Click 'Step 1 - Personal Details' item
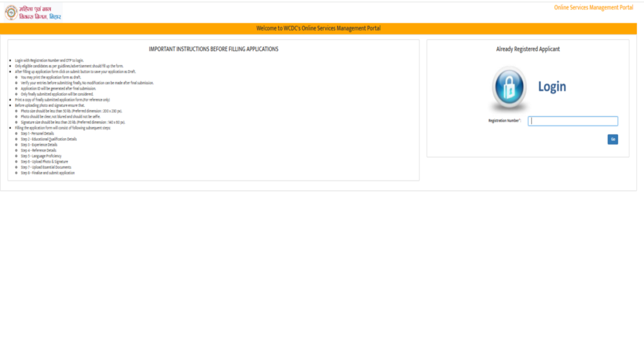 tap(37, 133)
